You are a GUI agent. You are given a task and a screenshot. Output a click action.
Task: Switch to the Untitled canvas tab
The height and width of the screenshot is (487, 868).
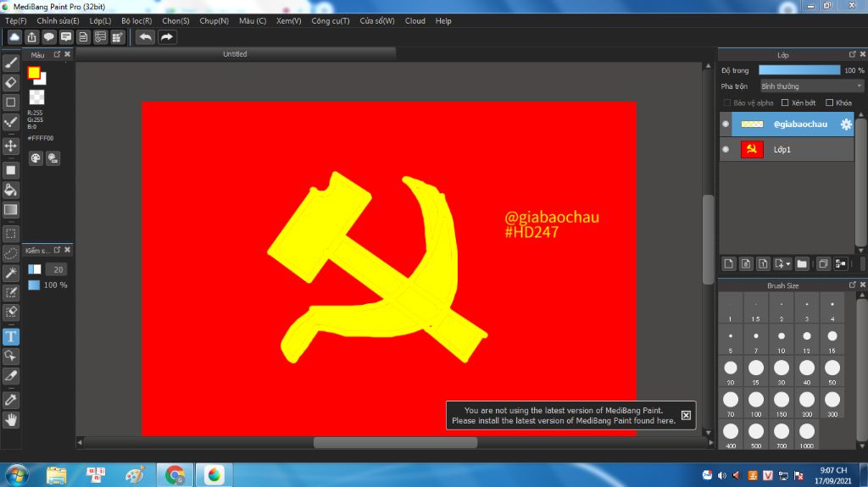(236, 54)
